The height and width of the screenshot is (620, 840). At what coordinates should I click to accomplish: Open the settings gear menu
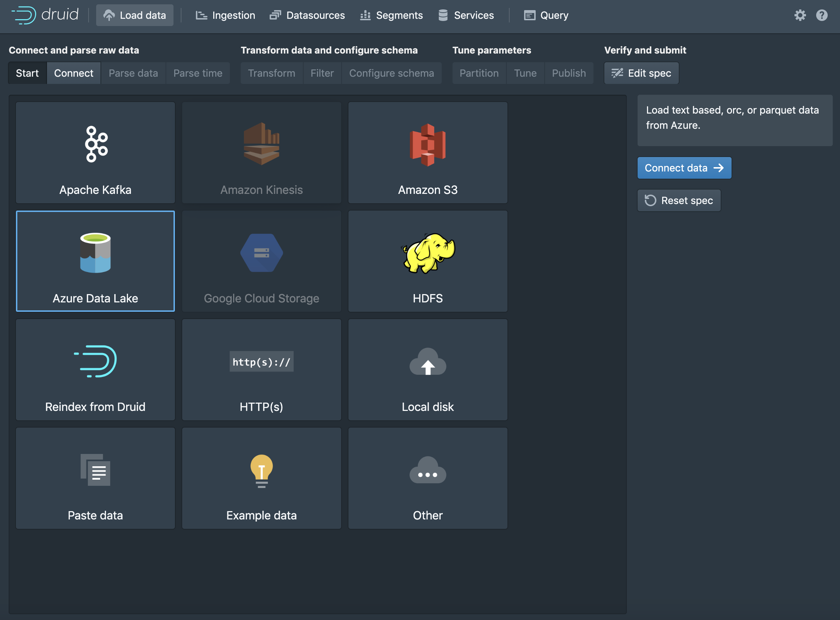(800, 16)
